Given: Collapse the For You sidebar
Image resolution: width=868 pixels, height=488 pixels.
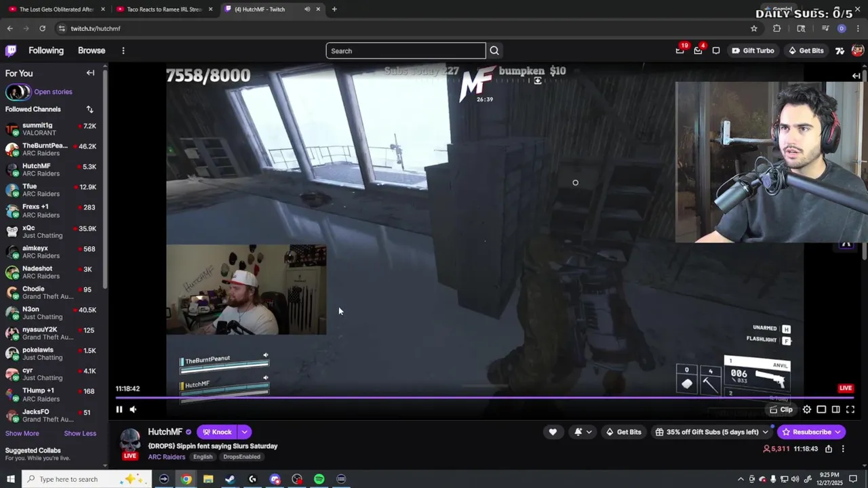Looking at the screenshot, I should pos(90,73).
